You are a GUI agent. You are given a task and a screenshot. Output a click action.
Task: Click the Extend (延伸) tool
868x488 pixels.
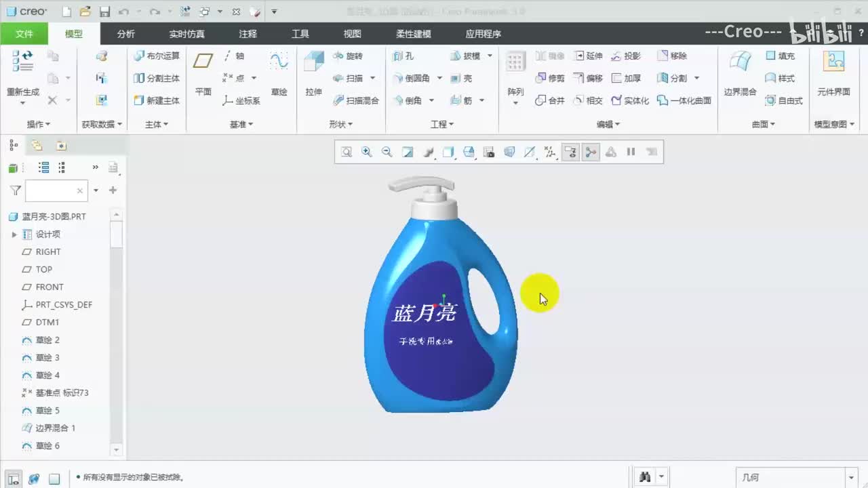[588, 56]
